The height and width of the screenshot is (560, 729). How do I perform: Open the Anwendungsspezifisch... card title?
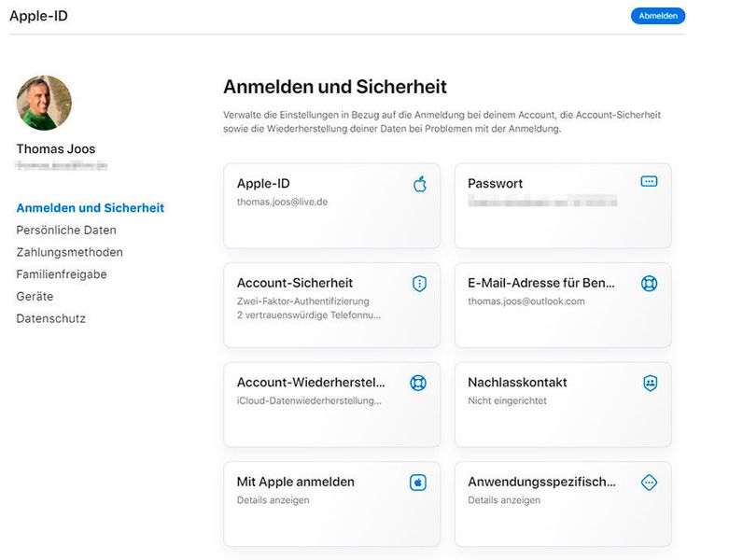tap(541, 482)
